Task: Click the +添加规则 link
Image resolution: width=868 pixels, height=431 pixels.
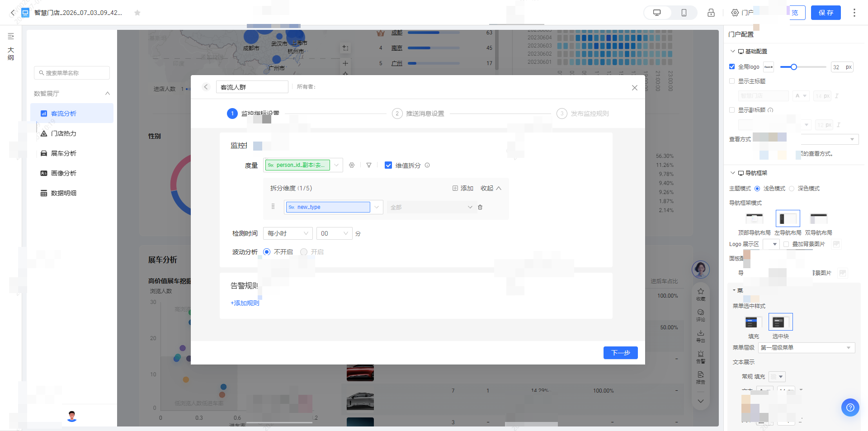Action: 245,303
